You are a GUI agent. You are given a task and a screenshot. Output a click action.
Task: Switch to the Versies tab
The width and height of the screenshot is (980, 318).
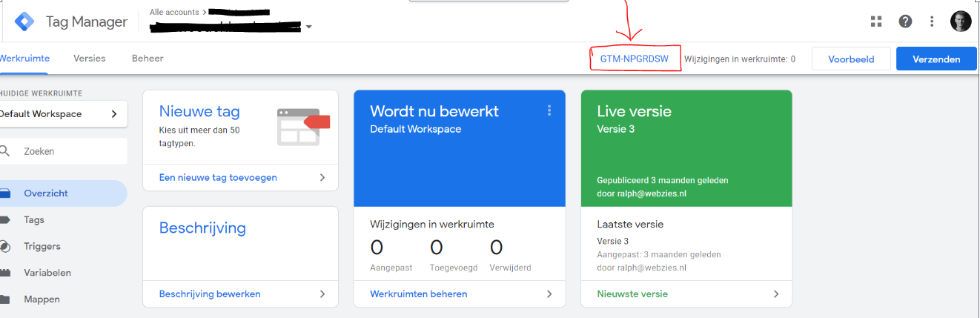click(90, 59)
